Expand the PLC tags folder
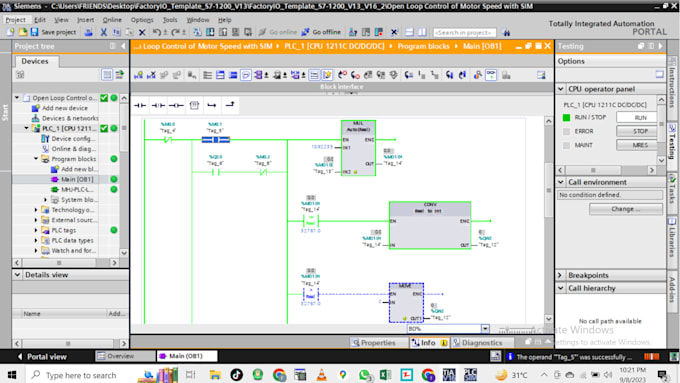 click(36, 230)
